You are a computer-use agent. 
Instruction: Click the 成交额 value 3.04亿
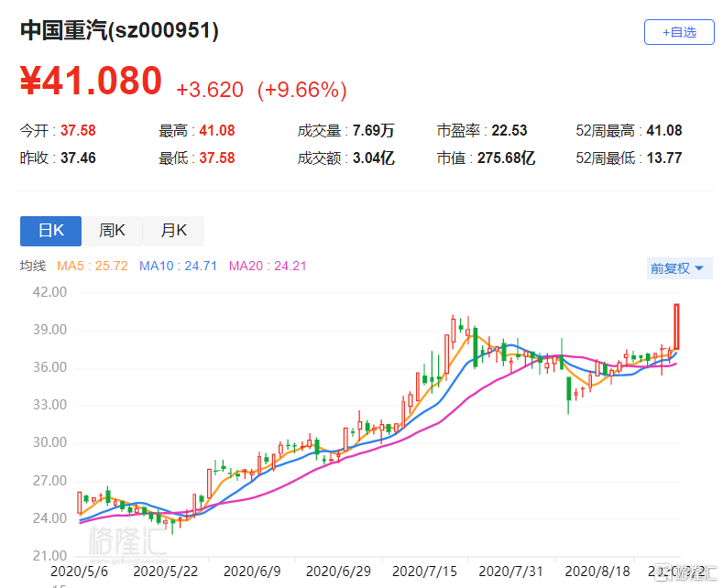pos(374,158)
